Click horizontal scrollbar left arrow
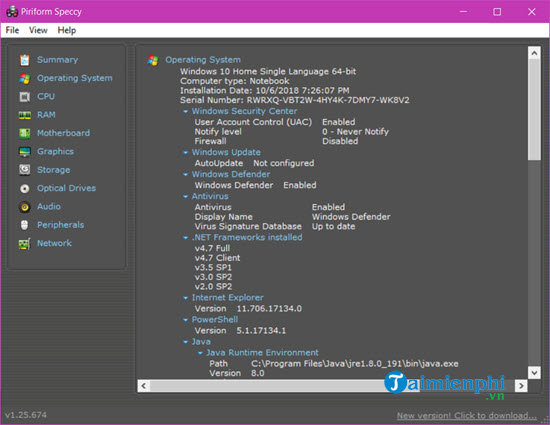 (x=143, y=386)
